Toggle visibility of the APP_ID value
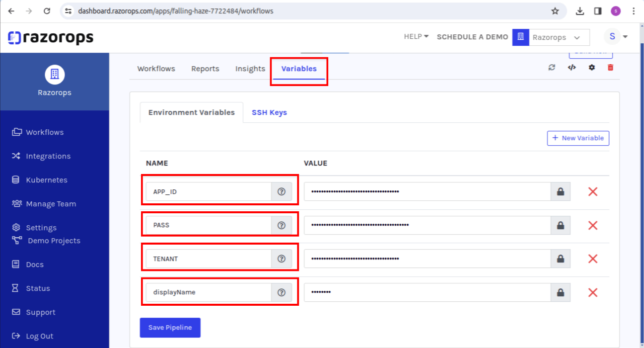The image size is (644, 348). [560, 191]
